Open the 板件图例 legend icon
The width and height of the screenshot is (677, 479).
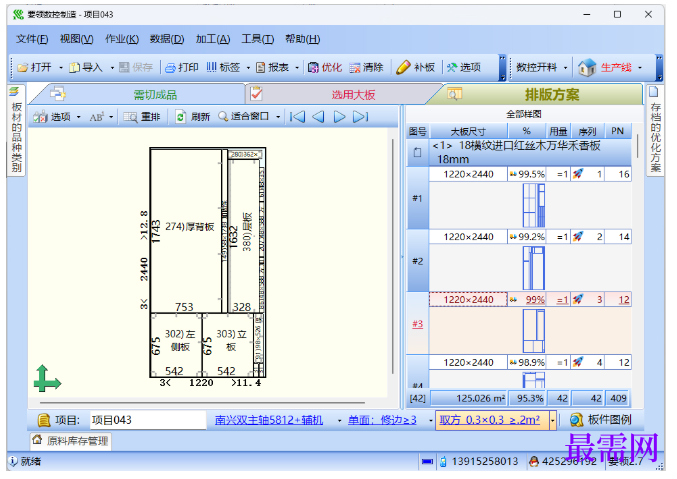click(x=576, y=420)
